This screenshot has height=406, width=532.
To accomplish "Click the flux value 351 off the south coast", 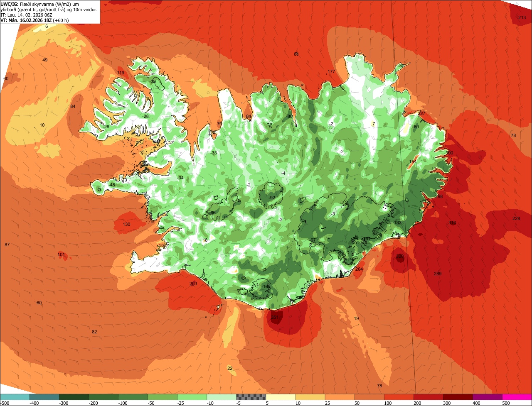I will [x=274, y=317].
